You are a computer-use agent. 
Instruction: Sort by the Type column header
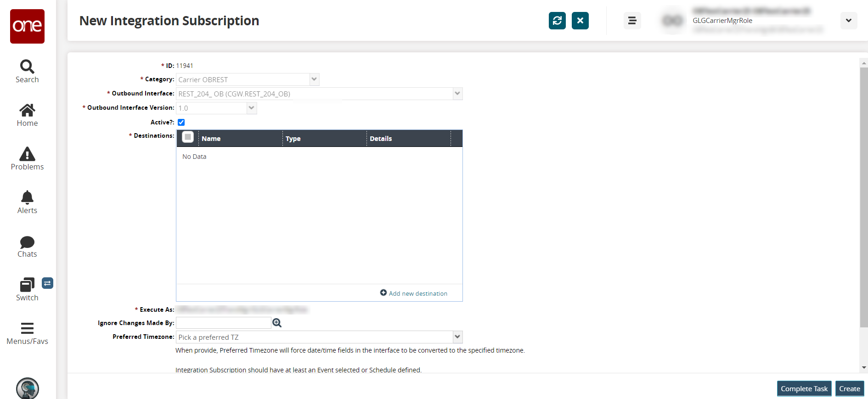click(324, 139)
